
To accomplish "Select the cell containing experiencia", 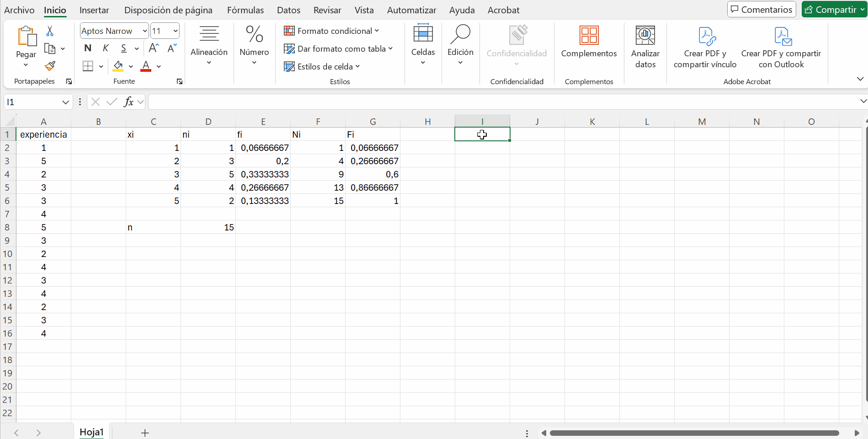I will pyautogui.click(x=43, y=134).
